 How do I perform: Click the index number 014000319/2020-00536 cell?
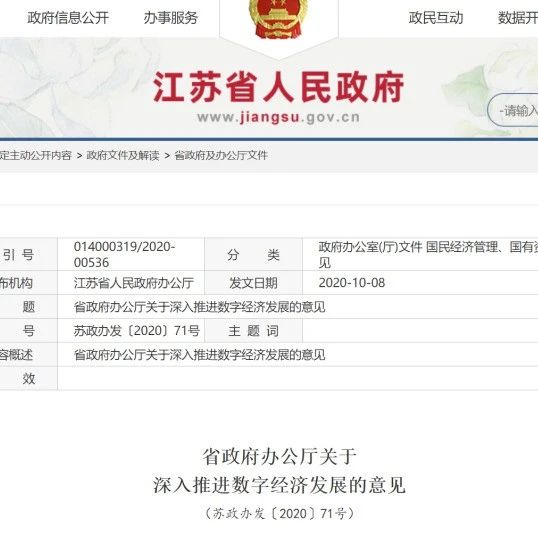pyautogui.click(x=131, y=255)
